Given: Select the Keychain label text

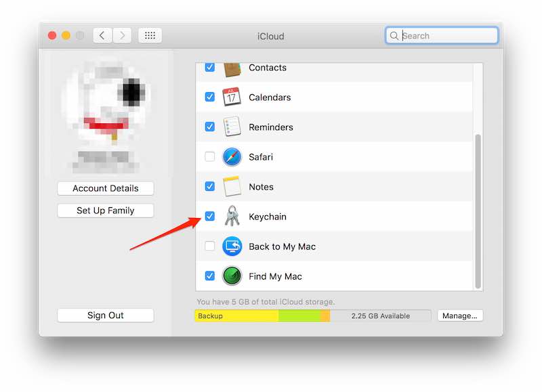Looking at the screenshot, I should [268, 217].
